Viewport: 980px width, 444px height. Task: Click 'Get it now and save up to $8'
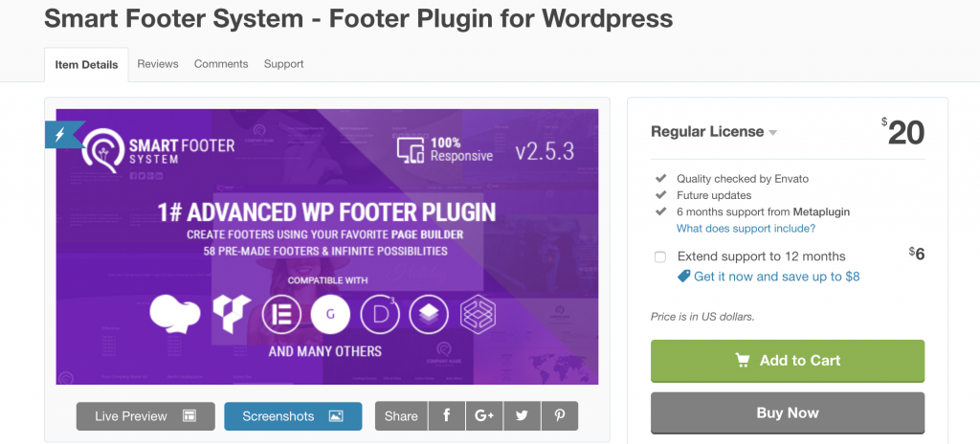click(x=777, y=277)
